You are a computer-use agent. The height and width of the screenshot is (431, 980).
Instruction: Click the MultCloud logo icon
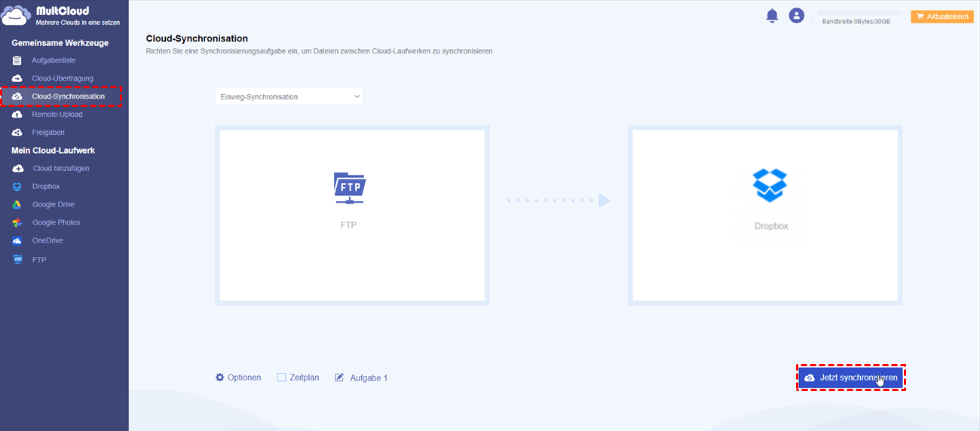(x=17, y=16)
